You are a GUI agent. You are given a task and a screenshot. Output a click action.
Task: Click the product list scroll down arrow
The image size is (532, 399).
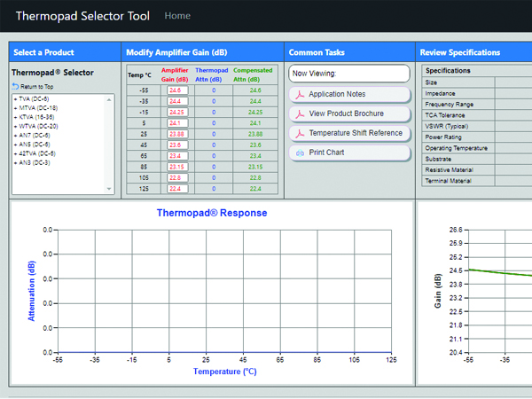pyautogui.click(x=109, y=189)
